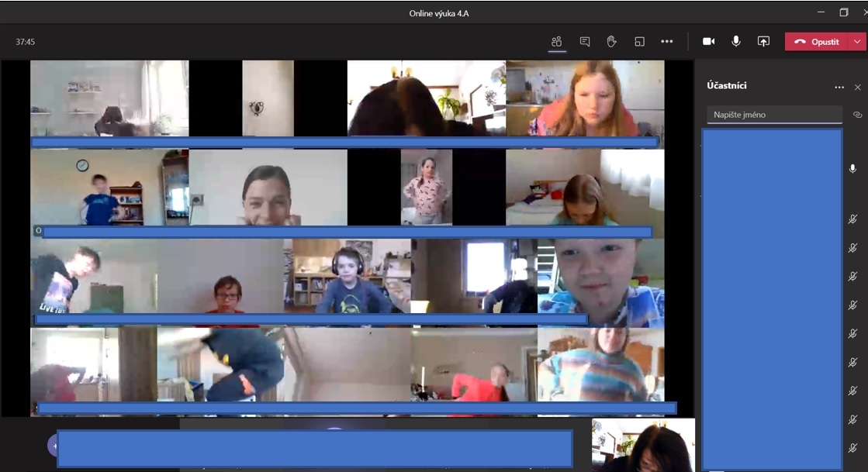Close the Účastníci side panel
The image size is (868, 472).
[857, 87]
